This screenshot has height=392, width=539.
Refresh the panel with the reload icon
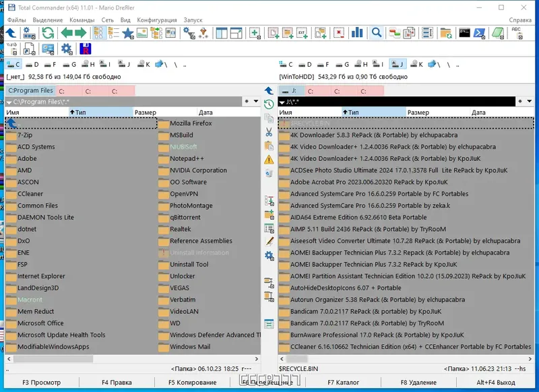pos(47,32)
